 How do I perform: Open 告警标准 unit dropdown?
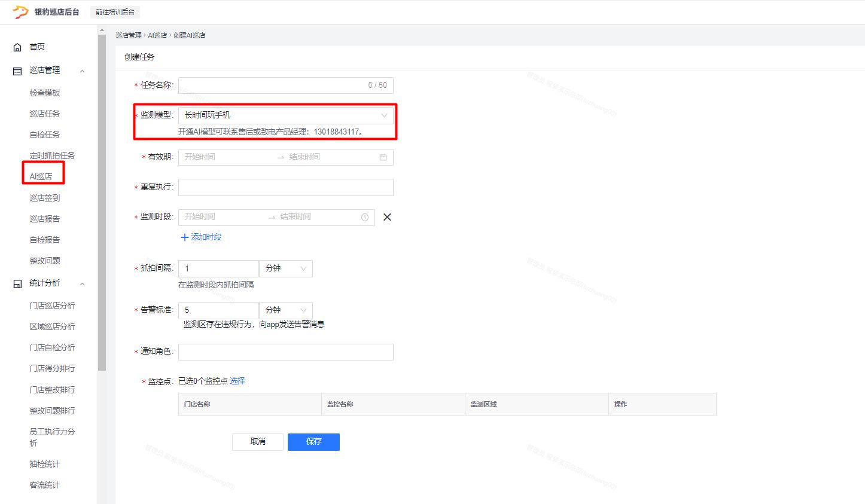tap(285, 310)
